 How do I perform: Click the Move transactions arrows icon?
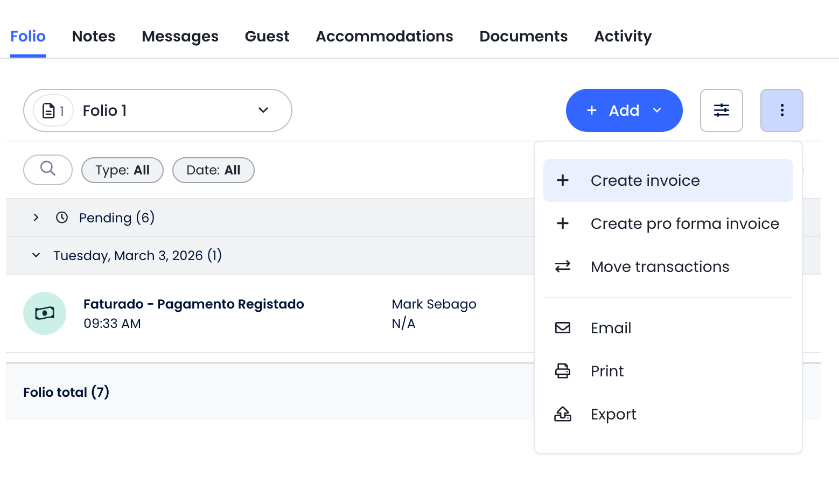[x=563, y=267]
